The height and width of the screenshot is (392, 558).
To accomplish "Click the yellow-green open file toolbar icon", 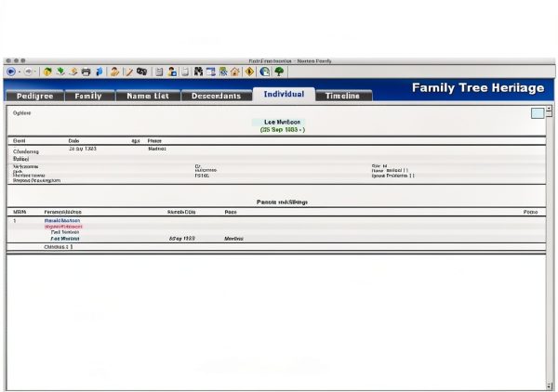I will (47, 72).
